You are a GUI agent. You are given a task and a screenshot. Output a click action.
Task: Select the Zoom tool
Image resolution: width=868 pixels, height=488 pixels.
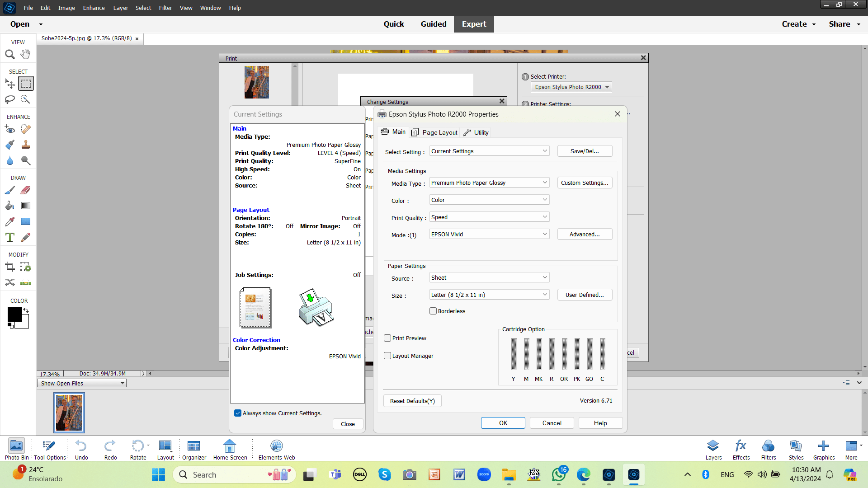[x=10, y=54]
